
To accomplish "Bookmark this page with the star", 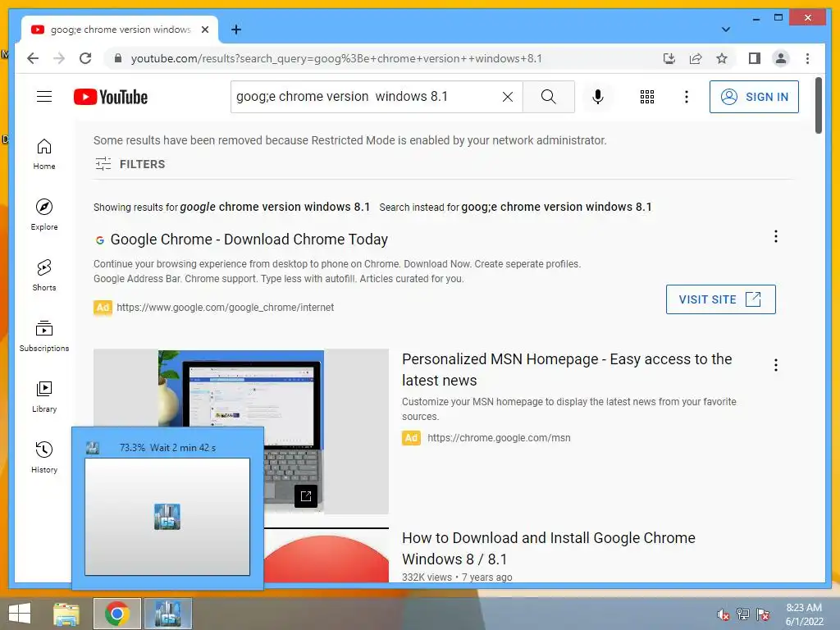I will (722, 58).
